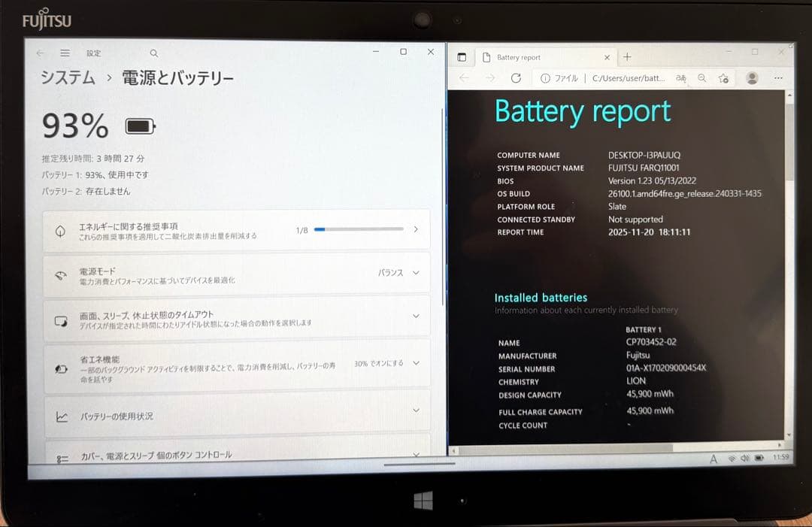The image size is (812, 527).
Task: Add Battery report page to favorites
Action: click(x=723, y=78)
